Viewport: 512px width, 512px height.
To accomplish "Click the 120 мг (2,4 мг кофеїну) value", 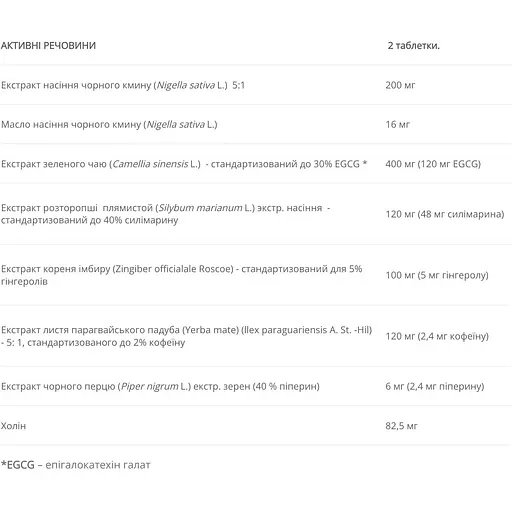I will [437, 336].
